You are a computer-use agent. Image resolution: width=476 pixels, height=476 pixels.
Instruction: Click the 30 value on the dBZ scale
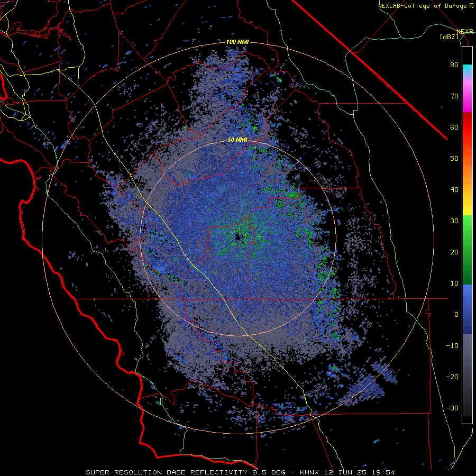[454, 221]
